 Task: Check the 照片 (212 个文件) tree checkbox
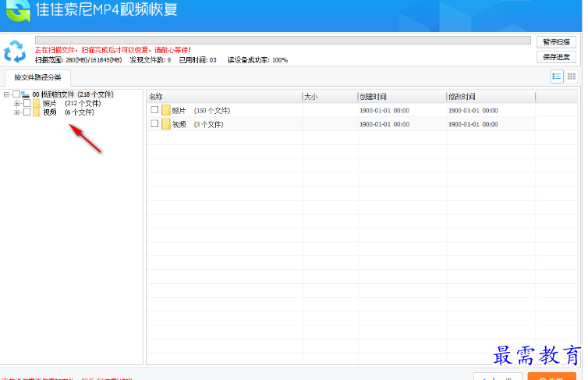[x=27, y=103]
